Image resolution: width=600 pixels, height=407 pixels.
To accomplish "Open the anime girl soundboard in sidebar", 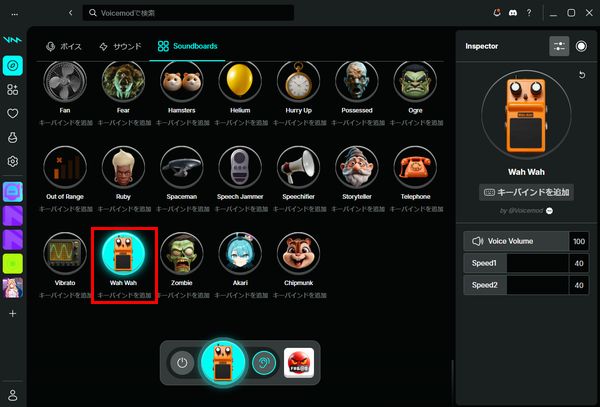I will pos(13,288).
